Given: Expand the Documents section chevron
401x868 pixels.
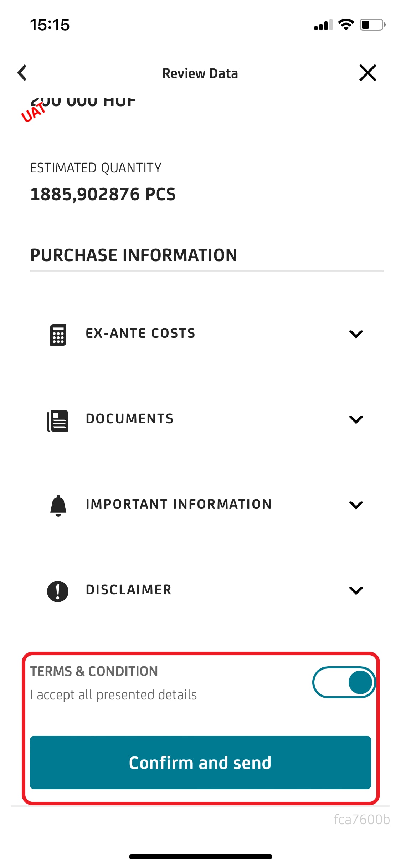Looking at the screenshot, I should pos(356,419).
